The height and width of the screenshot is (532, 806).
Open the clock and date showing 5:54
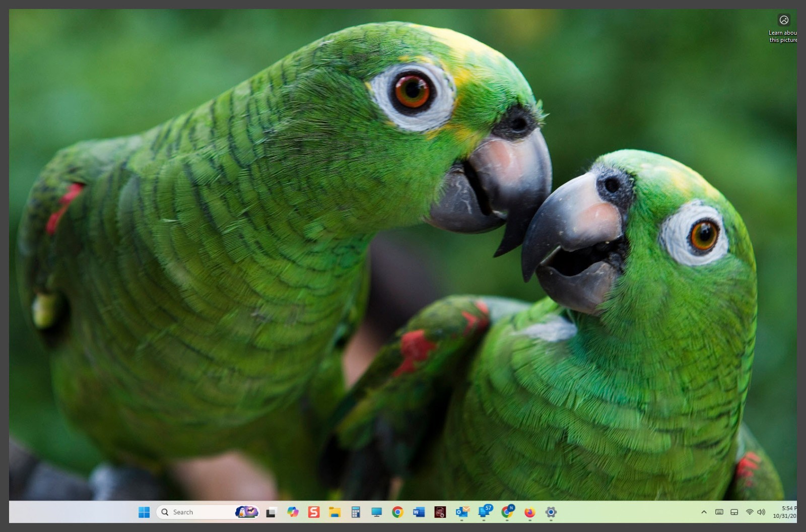pyautogui.click(x=785, y=512)
